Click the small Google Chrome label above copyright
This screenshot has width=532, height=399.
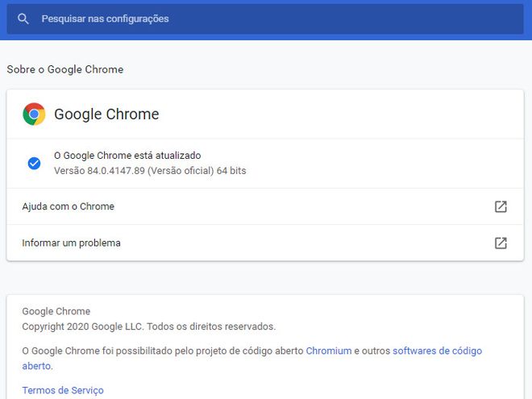56,311
